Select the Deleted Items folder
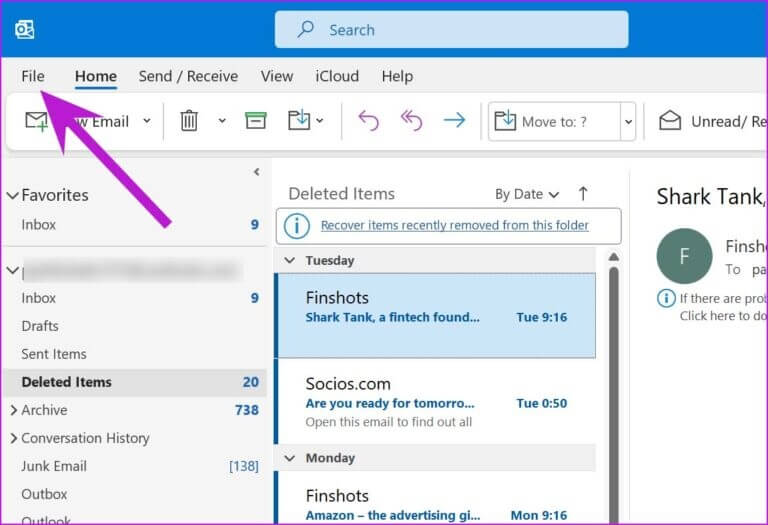Viewport: 768px width, 525px height. coord(134,382)
